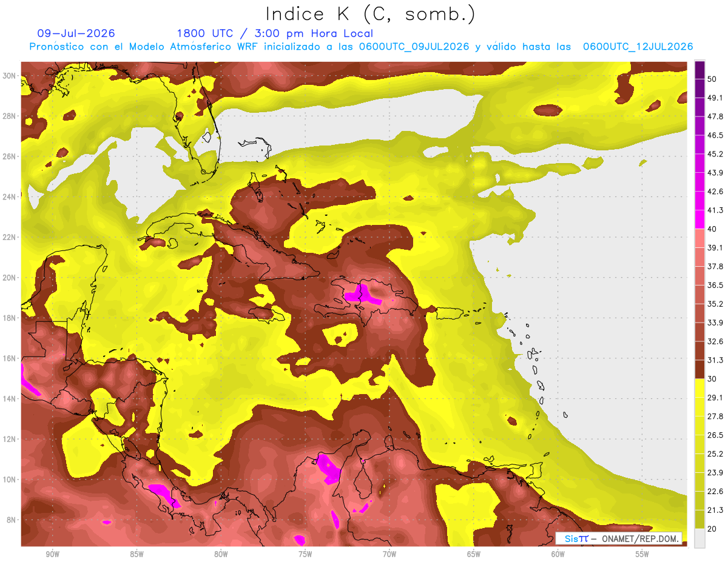Image resolution: width=728 pixels, height=562 pixels.
Task: Click the latitude label "14N"
Action: click(x=9, y=399)
